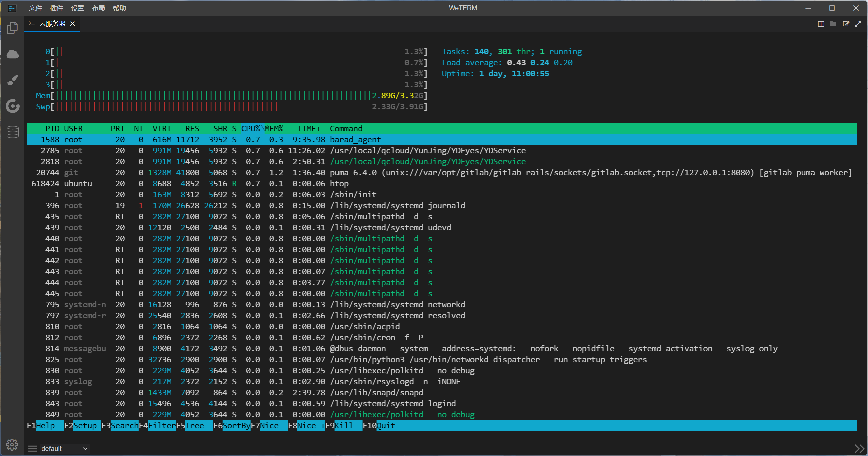Toggle fullscreen with expand arrows icon
This screenshot has width=868, height=456.
[858, 24]
